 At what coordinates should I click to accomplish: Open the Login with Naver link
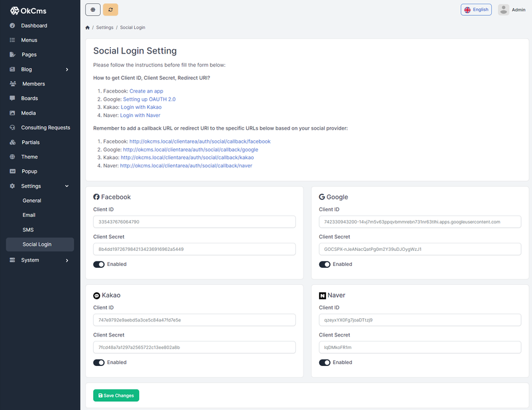[140, 115]
